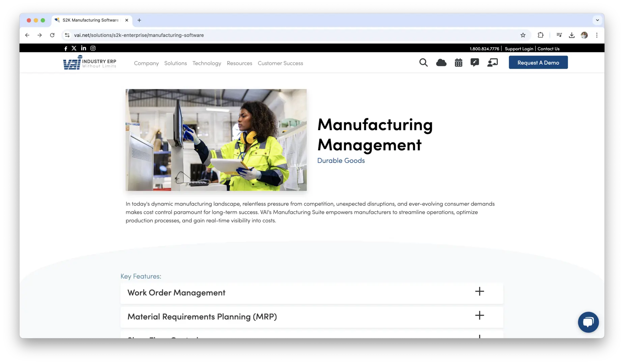Reload the current page
This screenshot has width=624, height=364.
(52, 35)
